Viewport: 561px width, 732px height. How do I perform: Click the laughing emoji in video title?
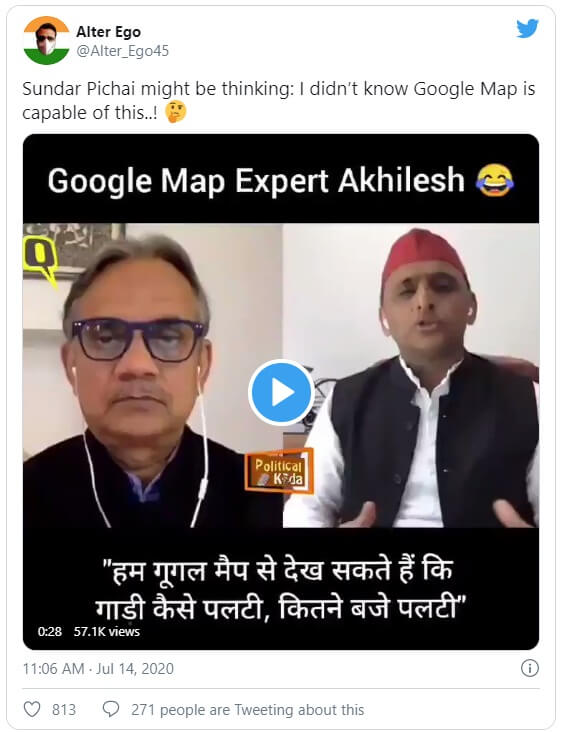494,180
